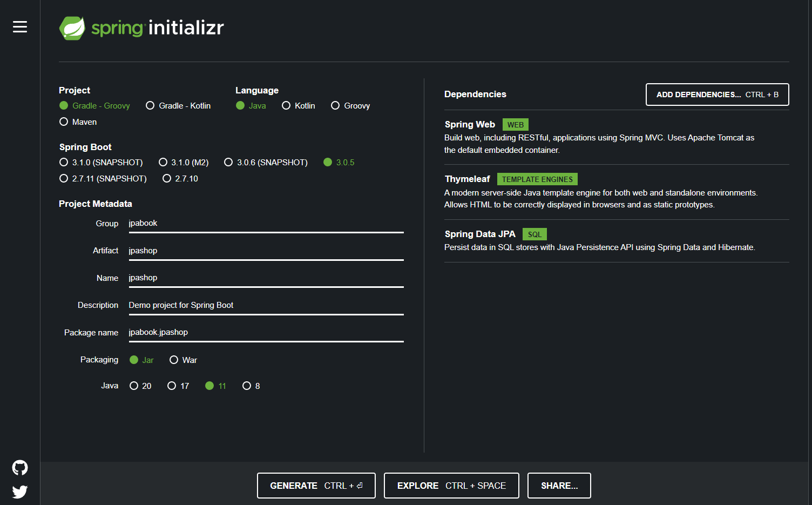812x505 pixels.
Task: Click the Generate button
Action: point(316,486)
